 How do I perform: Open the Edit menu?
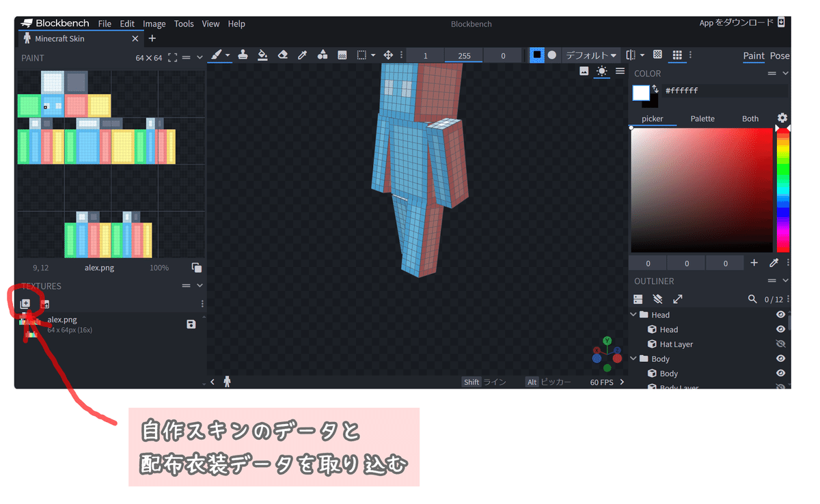(127, 24)
